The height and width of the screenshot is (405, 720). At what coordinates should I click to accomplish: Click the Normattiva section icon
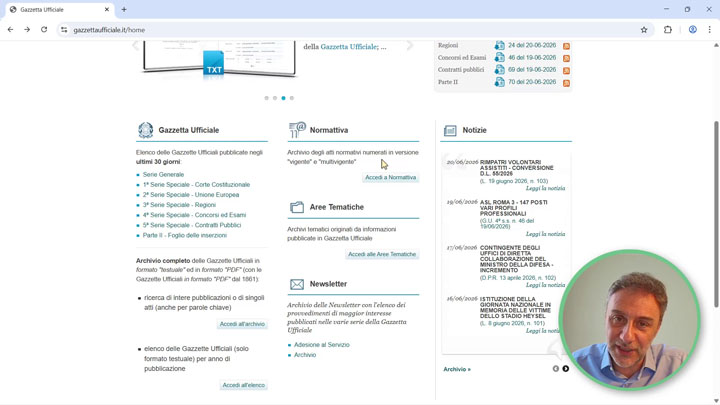click(297, 130)
